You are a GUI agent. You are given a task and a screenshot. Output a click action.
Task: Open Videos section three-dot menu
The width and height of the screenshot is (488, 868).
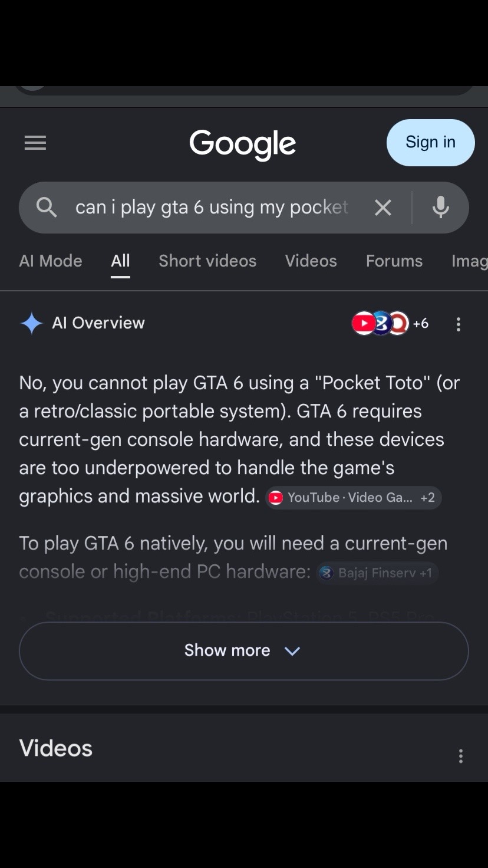[461, 756]
